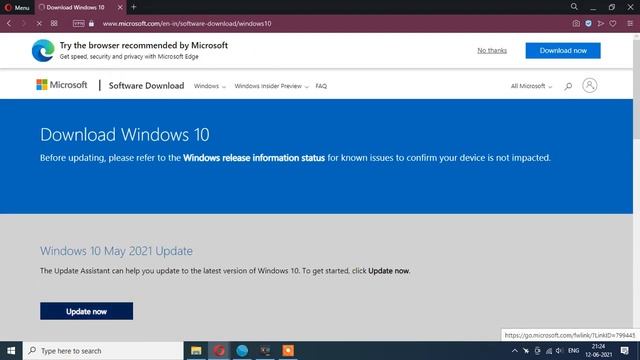Image resolution: width=640 pixels, height=360 pixels.
Task: Expand the Windows dropdown menu
Action: [x=209, y=86]
